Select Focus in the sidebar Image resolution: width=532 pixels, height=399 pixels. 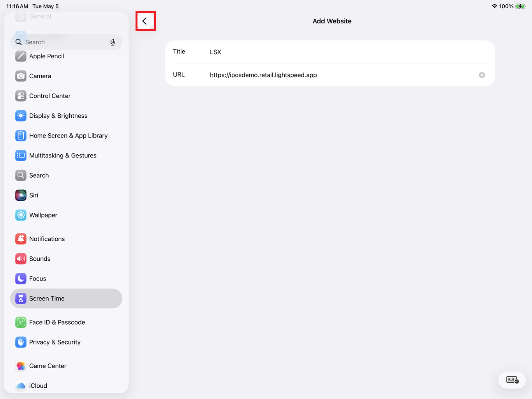(x=66, y=279)
